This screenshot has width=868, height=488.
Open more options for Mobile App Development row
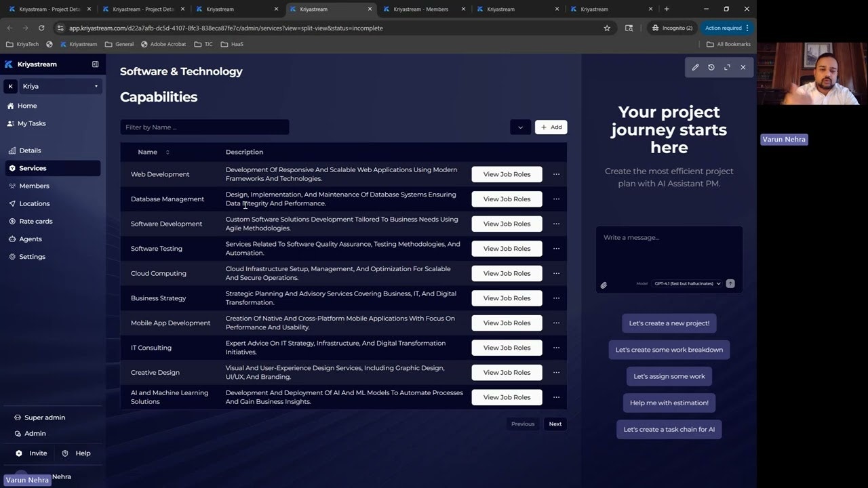point(556,323)
